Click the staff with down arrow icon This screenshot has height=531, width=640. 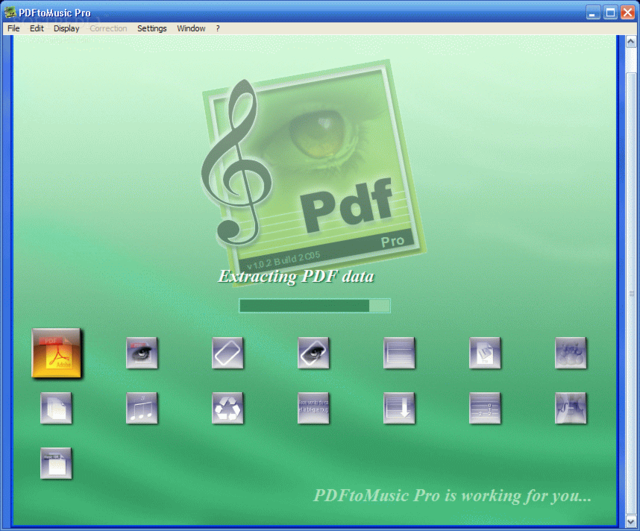(x=399, y=408)
